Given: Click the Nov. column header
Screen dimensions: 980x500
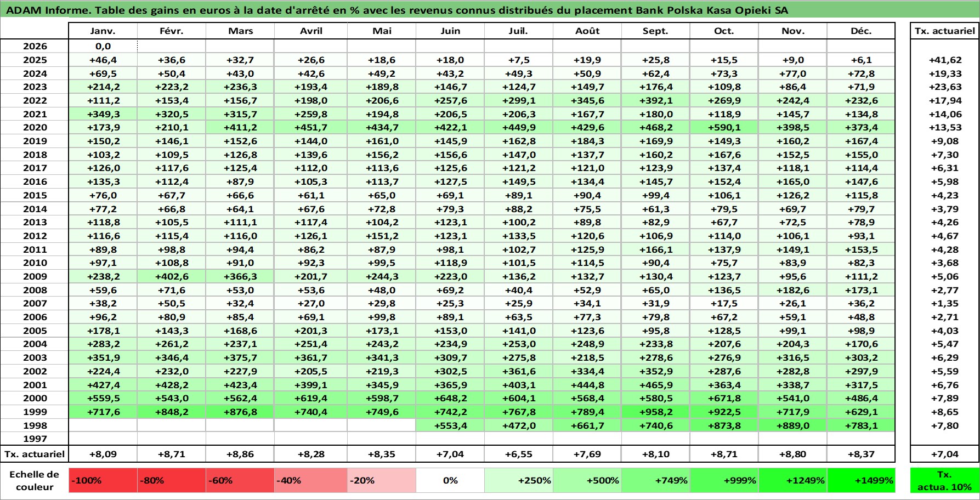Looking at the screenshot, I should click(x=793, y=31).
